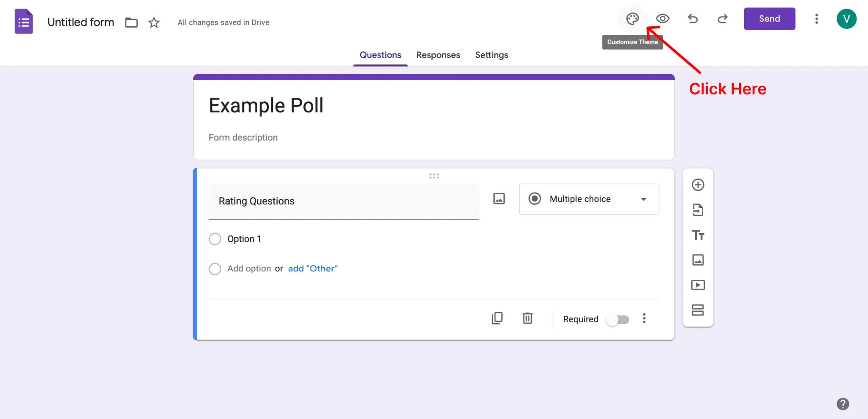This screenshot has height=419, width=868.
Task: Open the more options menu beside Send
Action: coord(816,19)
